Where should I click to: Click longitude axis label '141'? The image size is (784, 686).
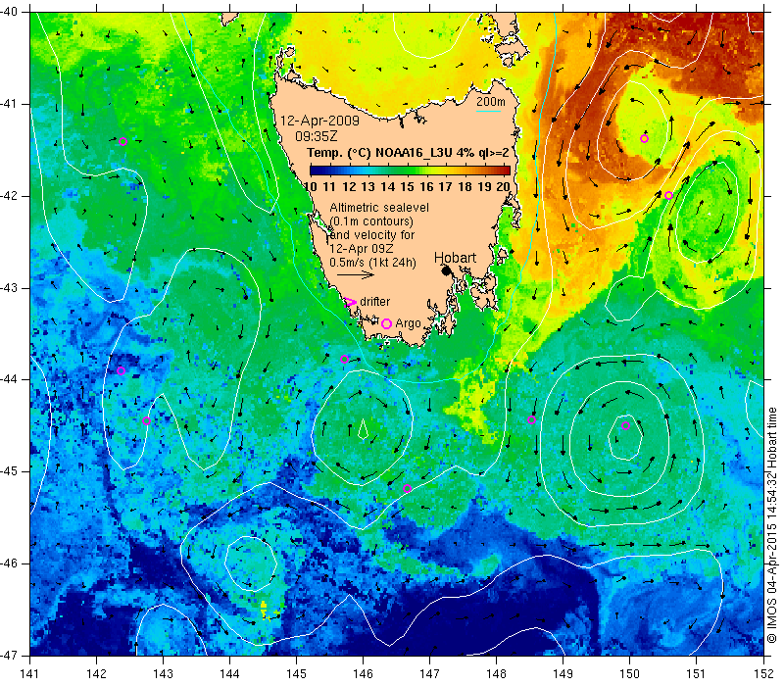click(x=30, y=673)
